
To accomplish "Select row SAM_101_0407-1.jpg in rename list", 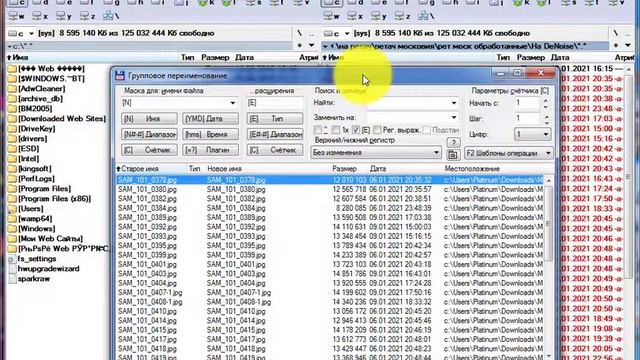I will (330, 293).
